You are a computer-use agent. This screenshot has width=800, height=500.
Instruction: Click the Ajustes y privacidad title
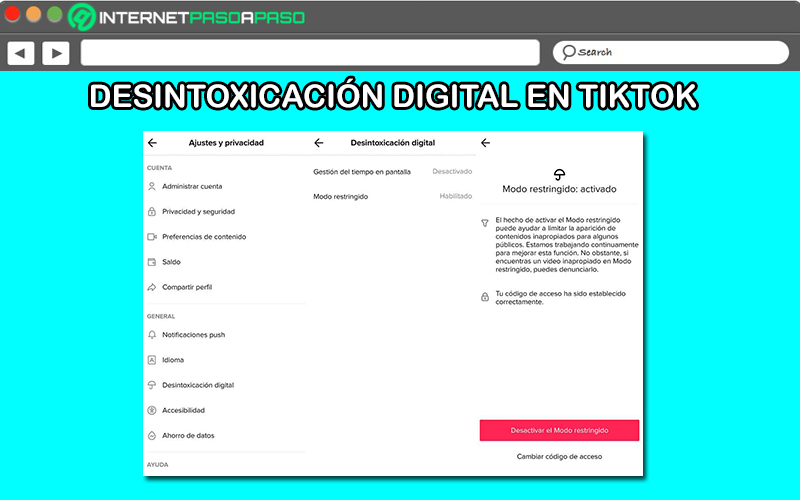226,143
